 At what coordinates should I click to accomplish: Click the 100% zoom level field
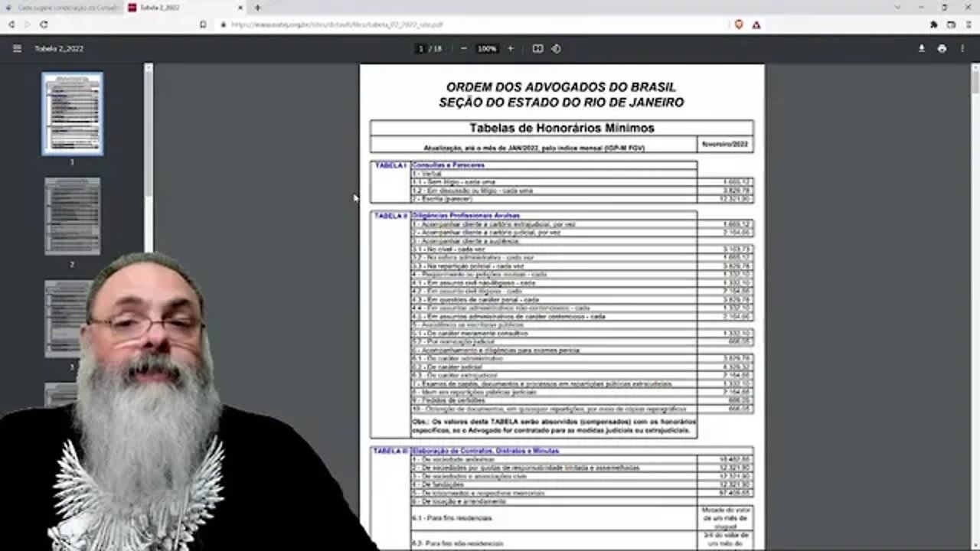point(487,48)
